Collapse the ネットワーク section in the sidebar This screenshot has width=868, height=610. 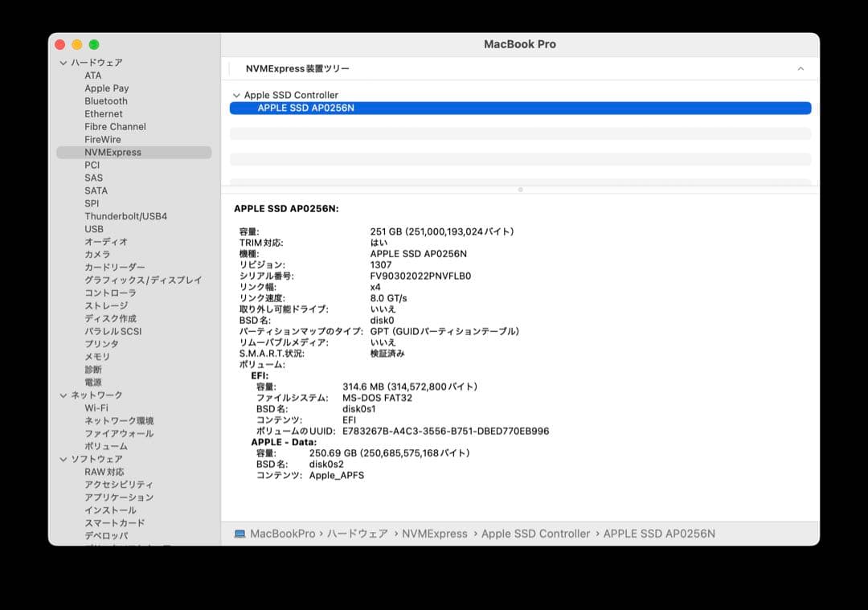(x=63, y=395)
